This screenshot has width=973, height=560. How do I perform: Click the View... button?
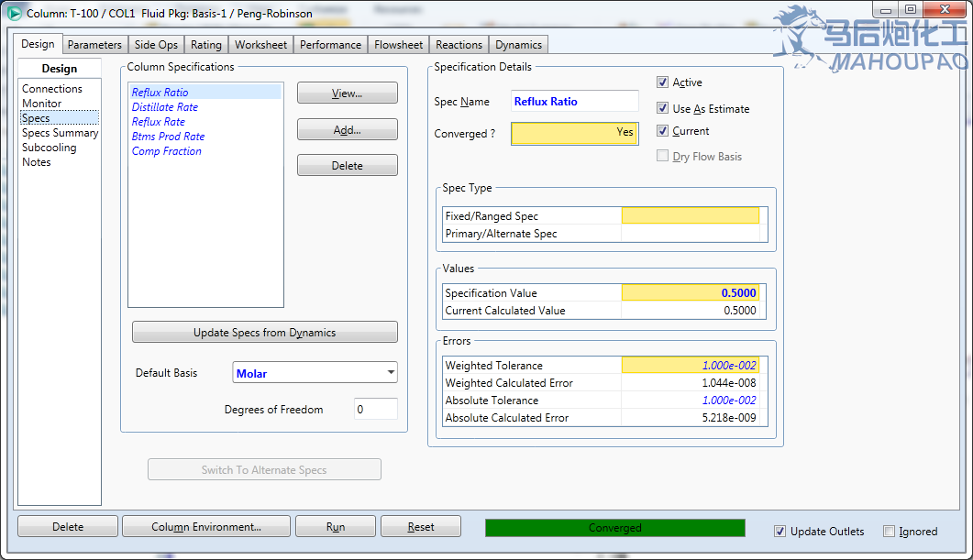(x=348, y=93)
